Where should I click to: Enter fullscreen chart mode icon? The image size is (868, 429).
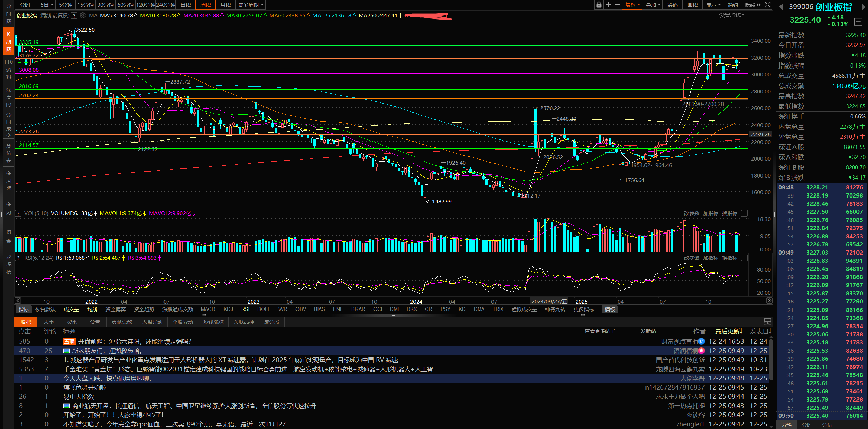coord(768,5)
